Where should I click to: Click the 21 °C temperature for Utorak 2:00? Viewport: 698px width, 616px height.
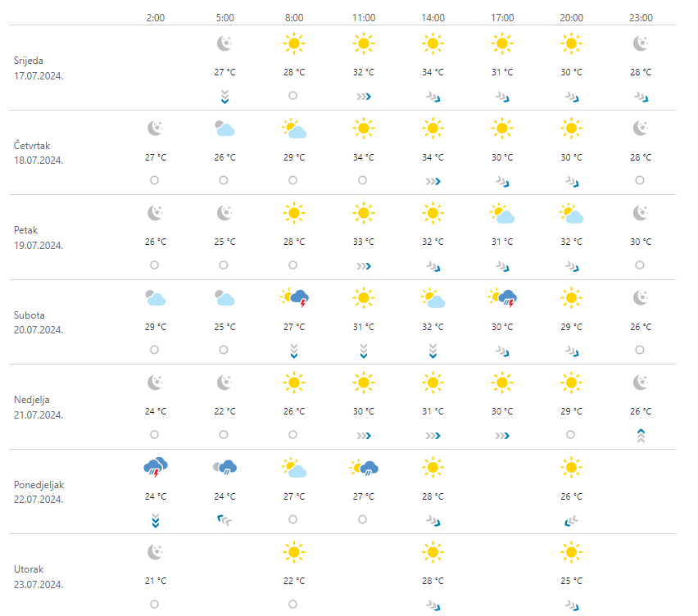(156, 581)
